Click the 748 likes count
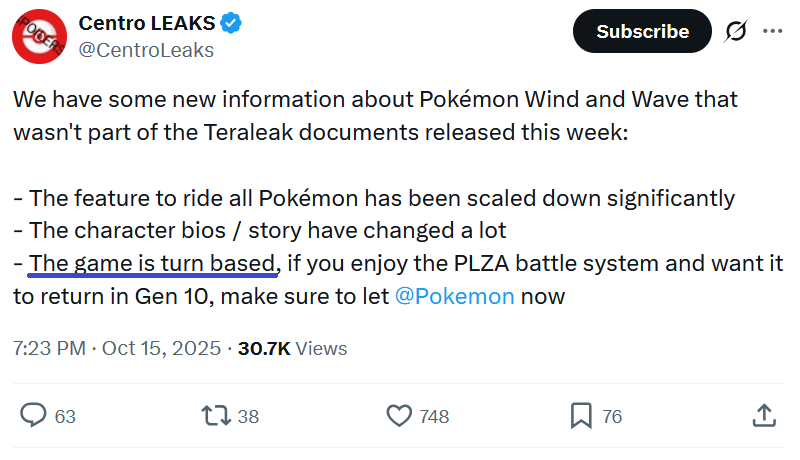This screenshot has width=800, height=460. (434, 416)
